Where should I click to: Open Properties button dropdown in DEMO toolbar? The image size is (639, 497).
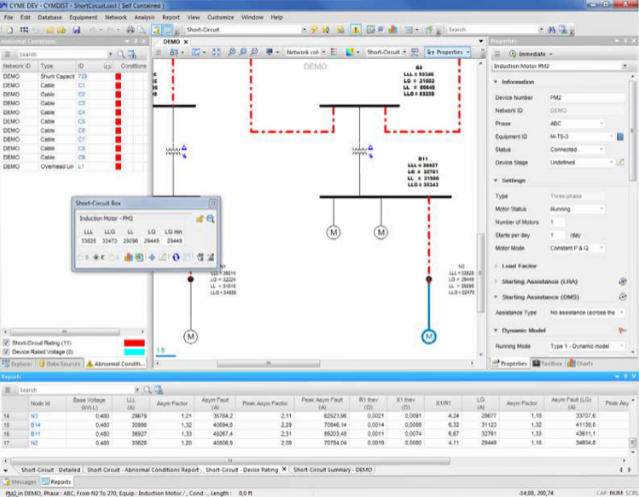click(468, 52)
